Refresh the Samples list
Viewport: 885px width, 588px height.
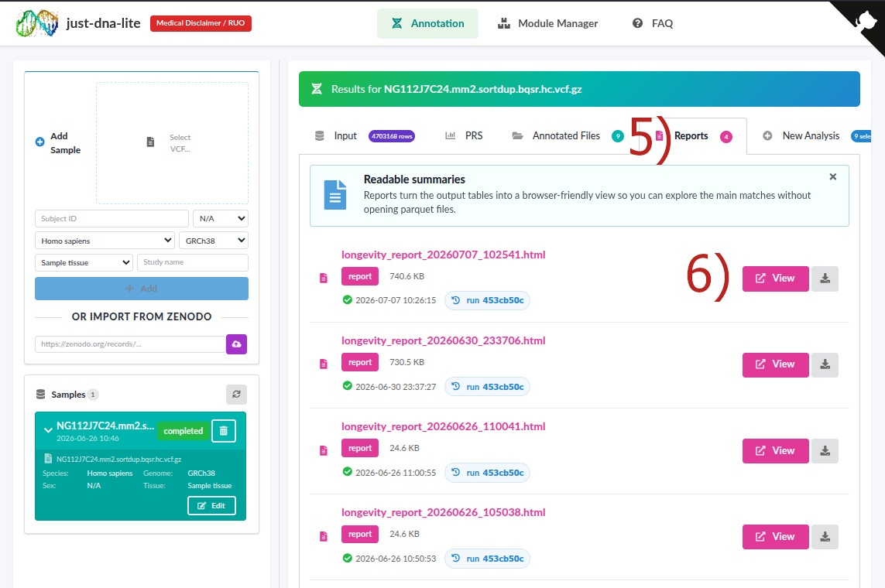point(236,394)
